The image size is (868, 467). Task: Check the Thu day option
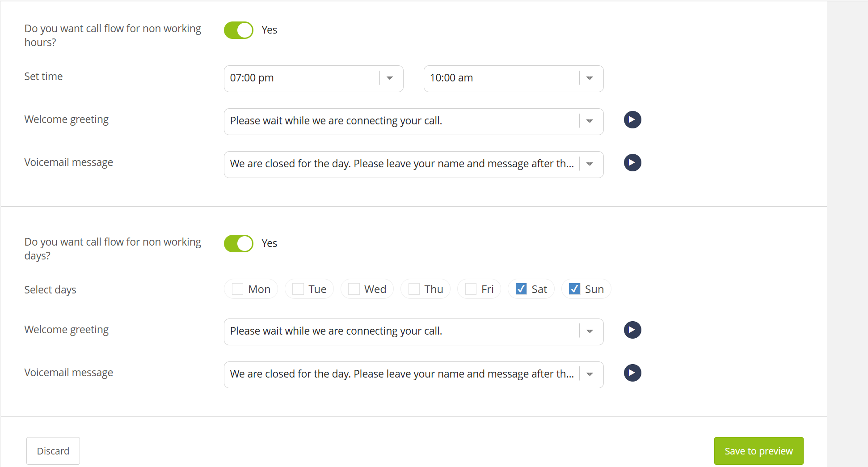[414, 289]
